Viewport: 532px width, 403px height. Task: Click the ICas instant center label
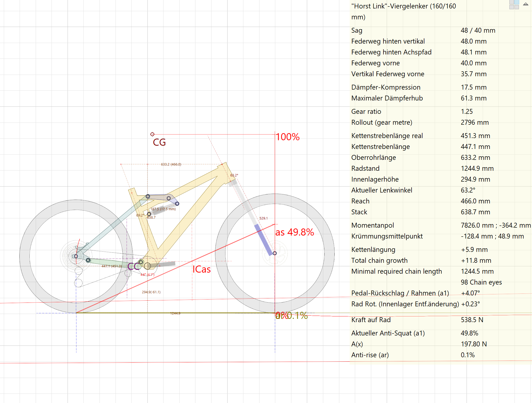point(202,269)
